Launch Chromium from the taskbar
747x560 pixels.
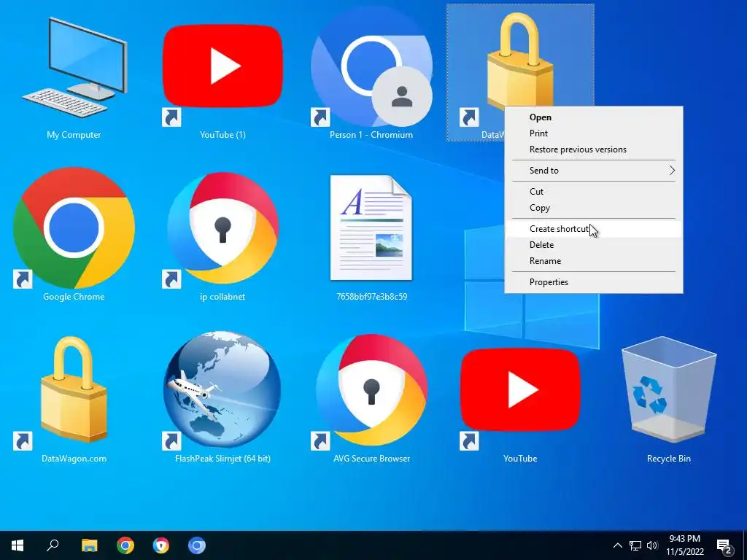click(x=197, y=545)
